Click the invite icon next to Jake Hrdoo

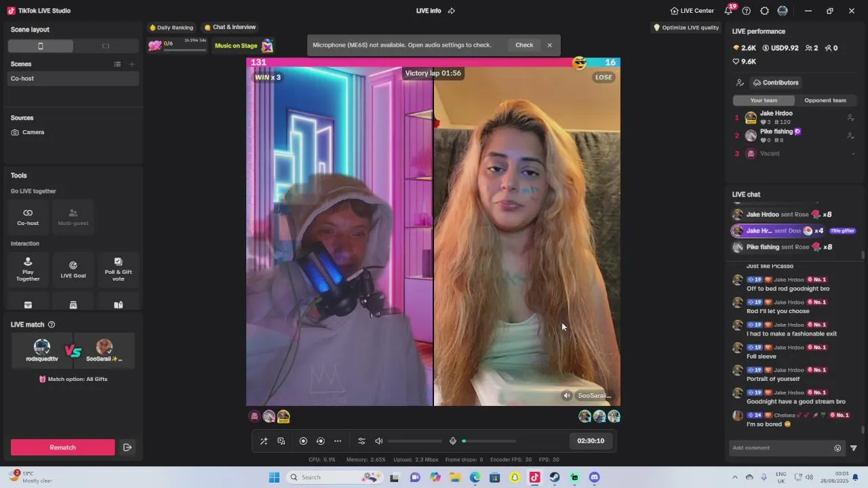tap(850, 118)
